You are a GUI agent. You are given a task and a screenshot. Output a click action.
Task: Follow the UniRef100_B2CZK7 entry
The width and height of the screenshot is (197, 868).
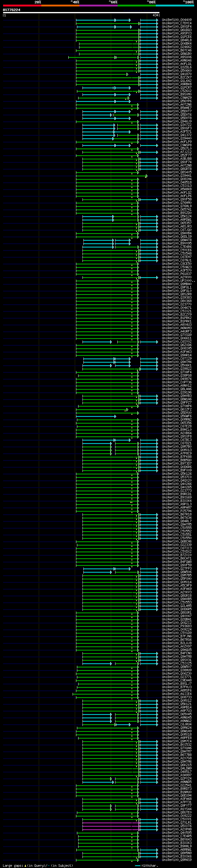[x=177, y=78]
